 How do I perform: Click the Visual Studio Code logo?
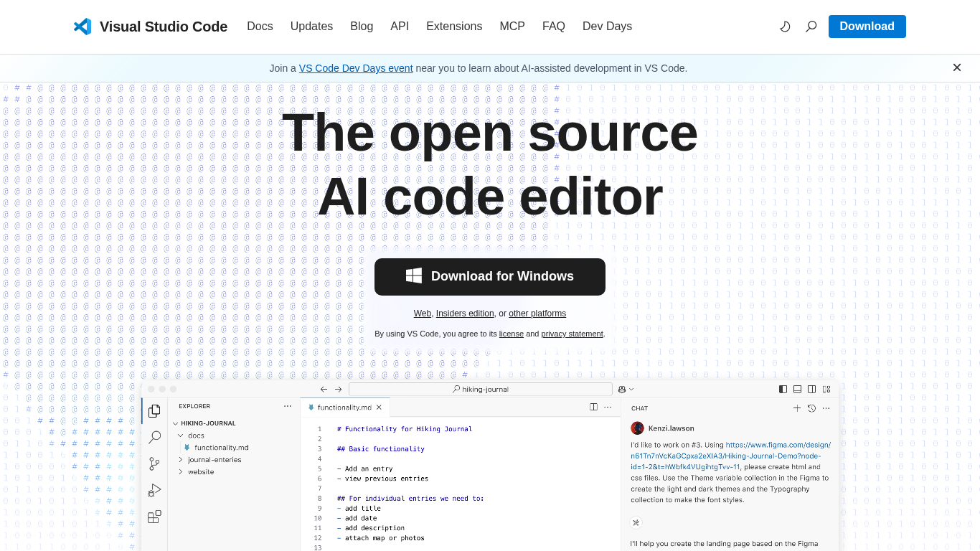[83, 27]
